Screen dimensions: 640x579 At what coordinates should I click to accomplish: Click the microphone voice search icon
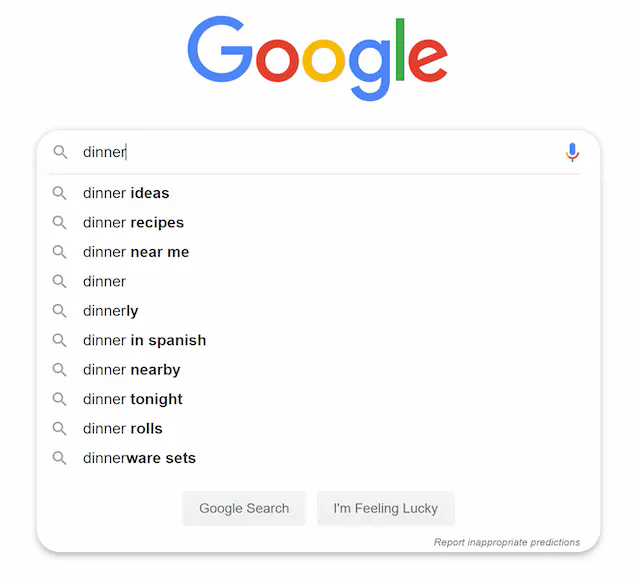(x=572, y=152)
